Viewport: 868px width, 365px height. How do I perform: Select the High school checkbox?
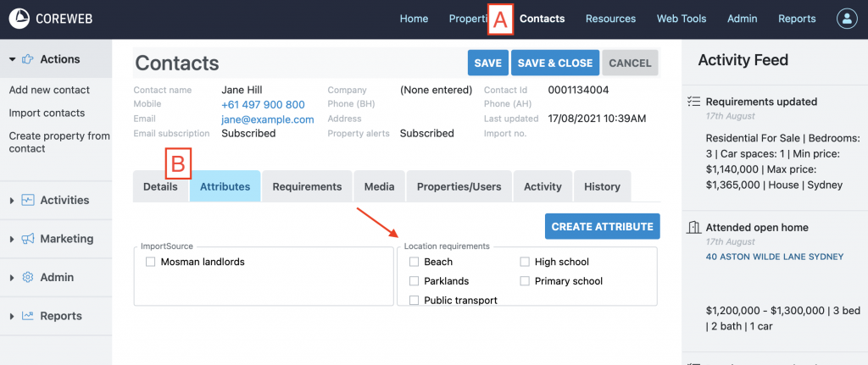click(526, 263)
